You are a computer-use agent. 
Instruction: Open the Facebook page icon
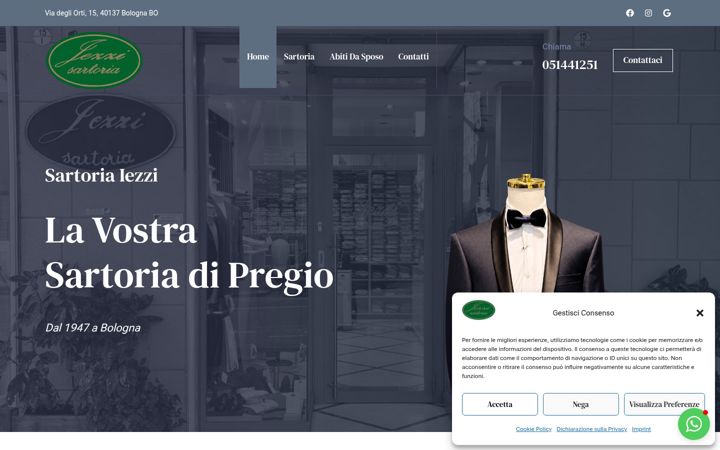point(630,13)
